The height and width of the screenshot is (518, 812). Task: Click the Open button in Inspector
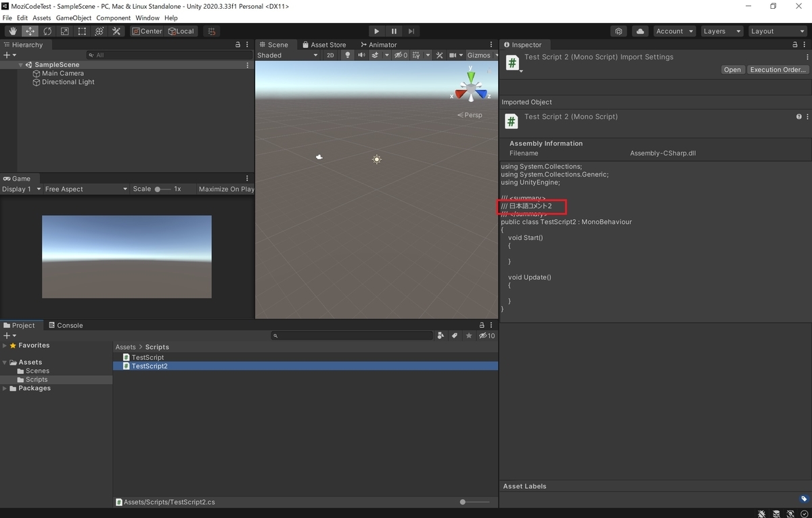pyautogui.click(x=732, y=70)
